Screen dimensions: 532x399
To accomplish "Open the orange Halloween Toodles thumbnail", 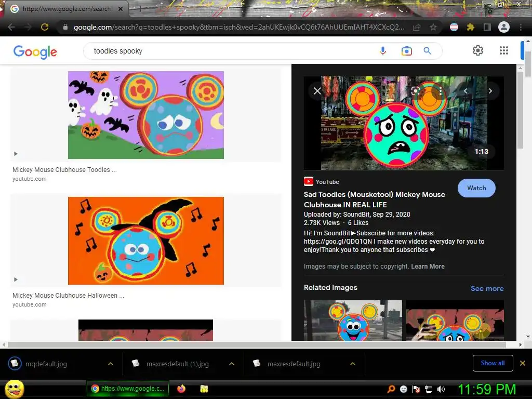I will tap(146, 241).
